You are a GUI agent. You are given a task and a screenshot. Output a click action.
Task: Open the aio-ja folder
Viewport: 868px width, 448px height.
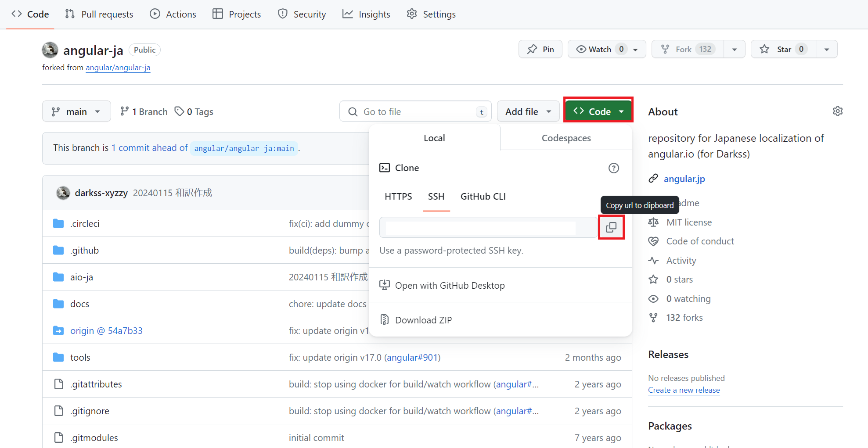tap(82, 277)
